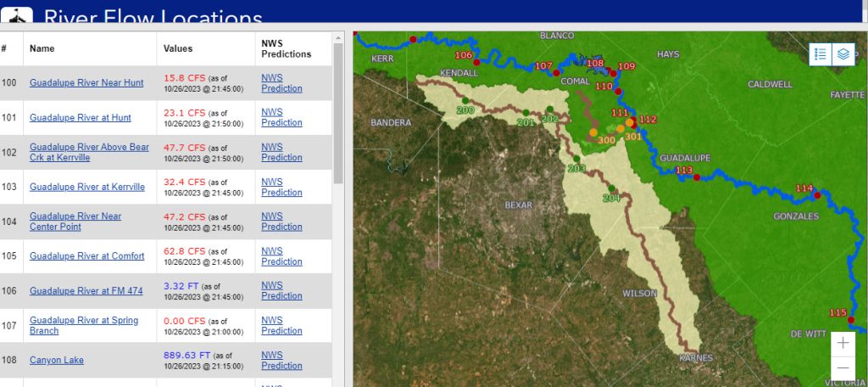Click the logo in the header
This screenshot has height=387, width=868.
pos(17,15)
